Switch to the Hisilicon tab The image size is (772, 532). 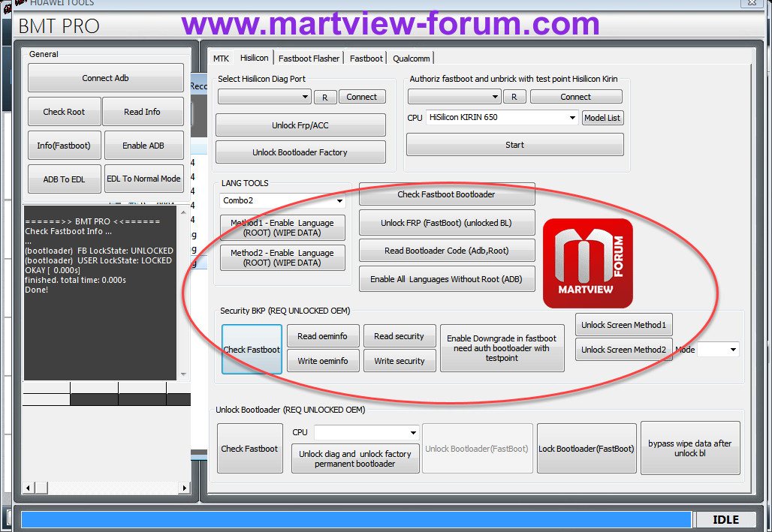[x=254, y=58]
